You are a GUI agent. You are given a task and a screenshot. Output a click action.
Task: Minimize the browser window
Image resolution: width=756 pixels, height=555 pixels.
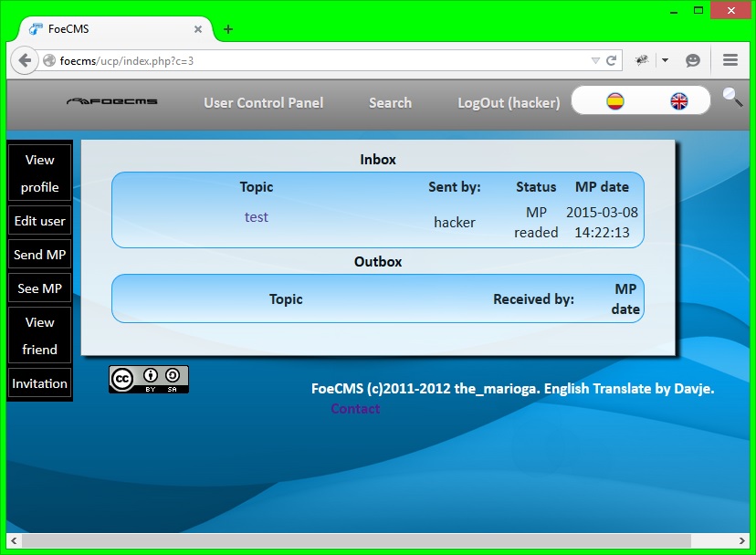674,11
